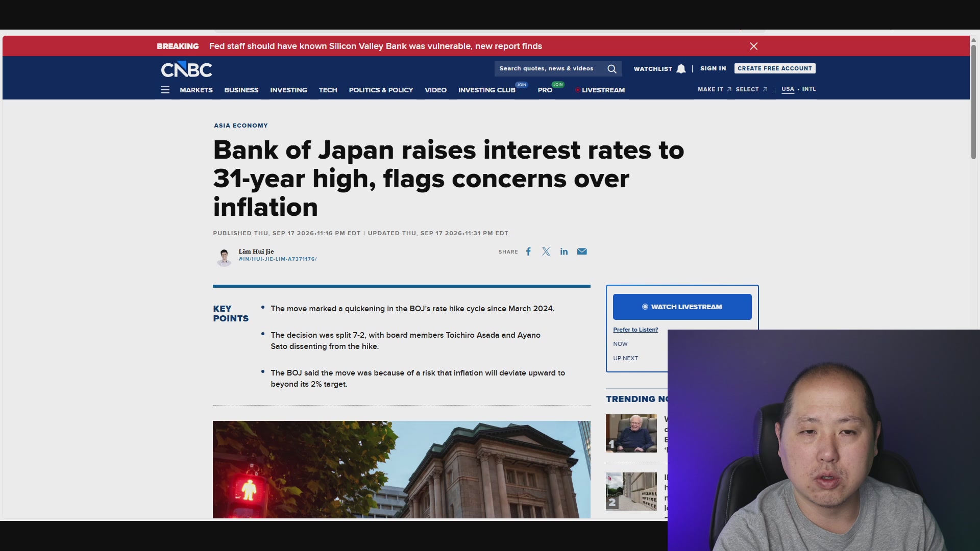Screen dimensions: 980x551
Task: Dismiss the breaking news banner
Action: click(753, 46)
